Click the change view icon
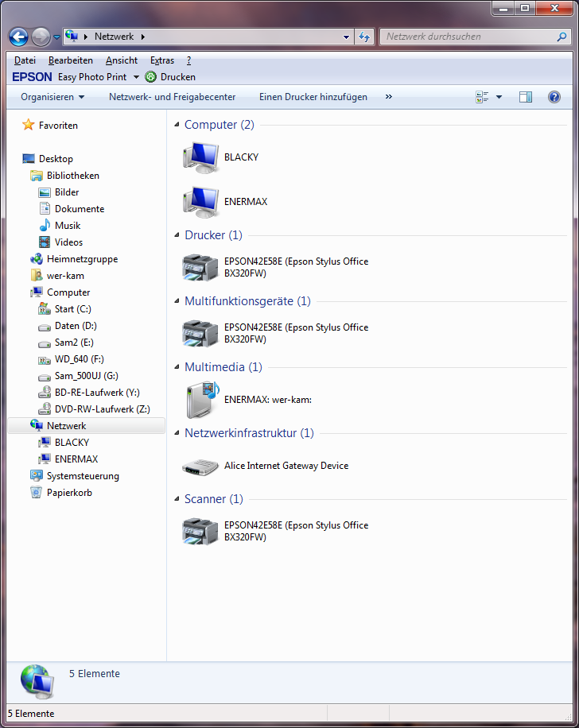The image size is (579, 728). pos(482,97)
